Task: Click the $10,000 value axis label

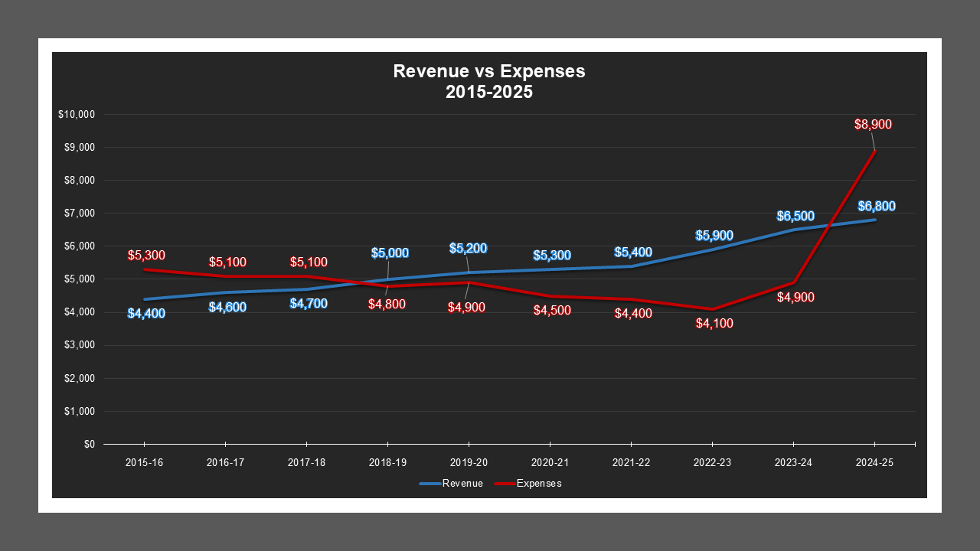Action: [77, 113]
